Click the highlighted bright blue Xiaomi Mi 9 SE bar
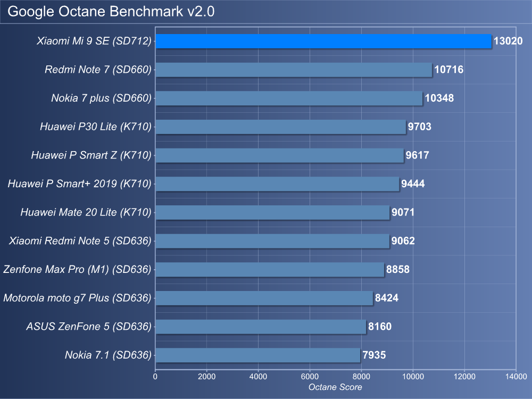This screenshot has height=399, width=532. click(323, 41)
